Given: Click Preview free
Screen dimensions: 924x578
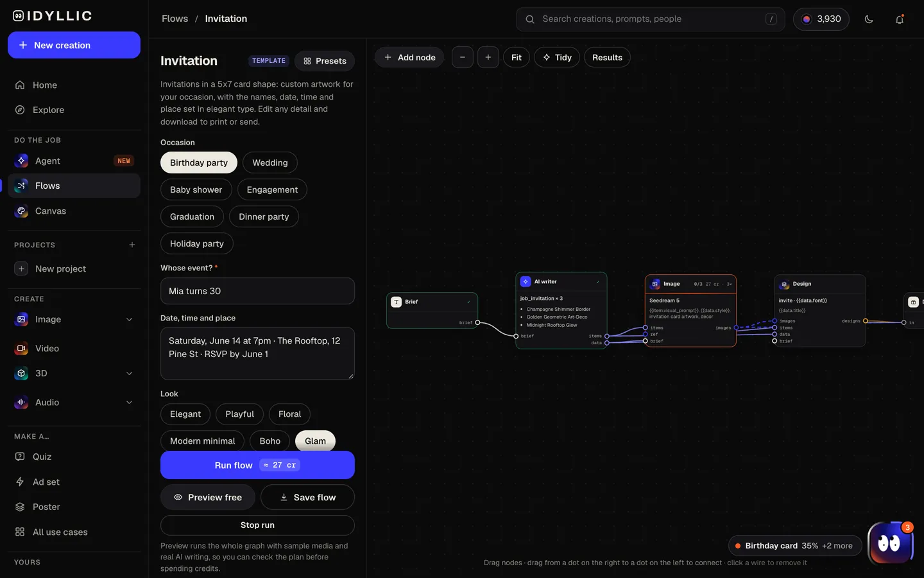Looking at the screenshot, I should (208, 497).
